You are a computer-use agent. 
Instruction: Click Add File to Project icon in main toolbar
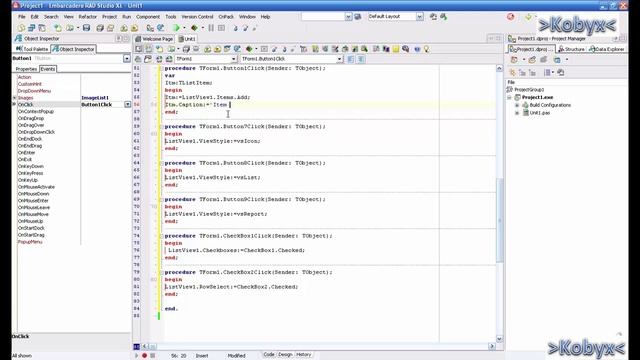pyautogui.click(x=124, y=28)
